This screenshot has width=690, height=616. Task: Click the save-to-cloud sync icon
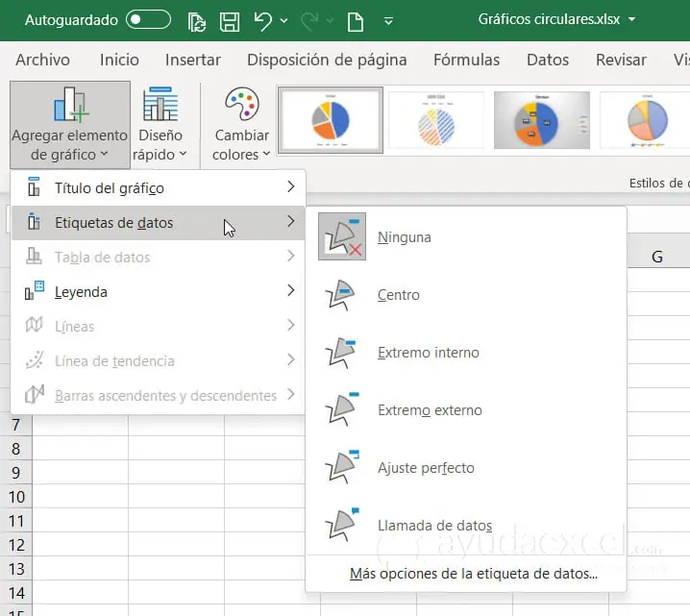[197, 21]
